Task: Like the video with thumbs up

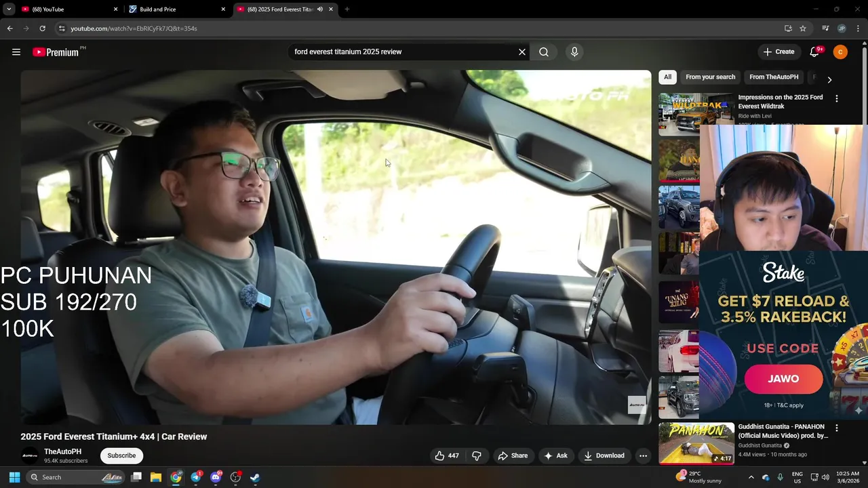Action: click(x=447, y=455)
